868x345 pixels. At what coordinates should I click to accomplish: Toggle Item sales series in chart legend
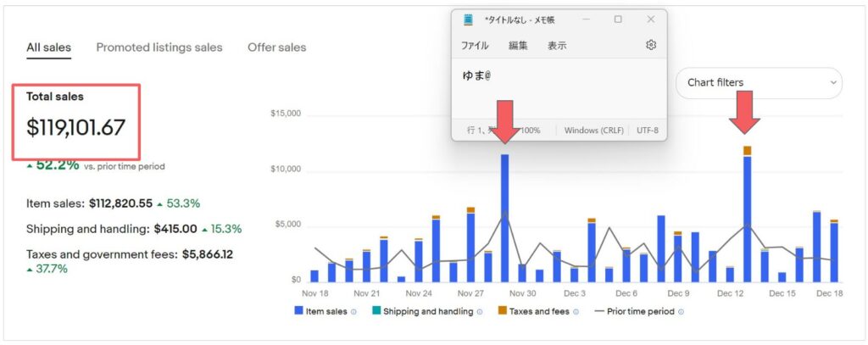[322, 312]
